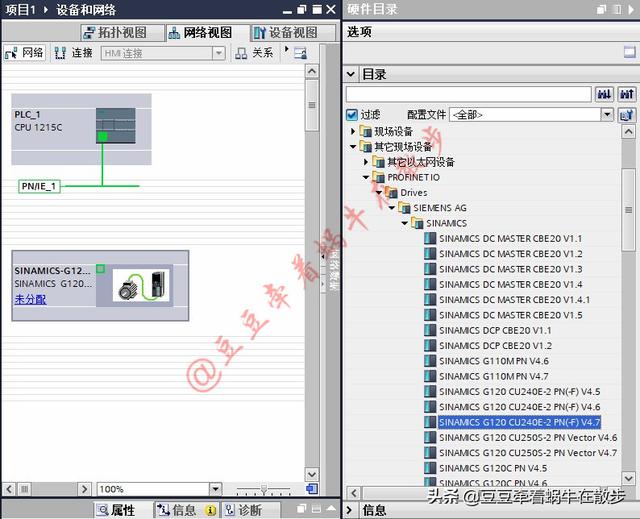Select the PLC_1 CPU 1215C device image
The image size is (640, 519).
[116, 125]
